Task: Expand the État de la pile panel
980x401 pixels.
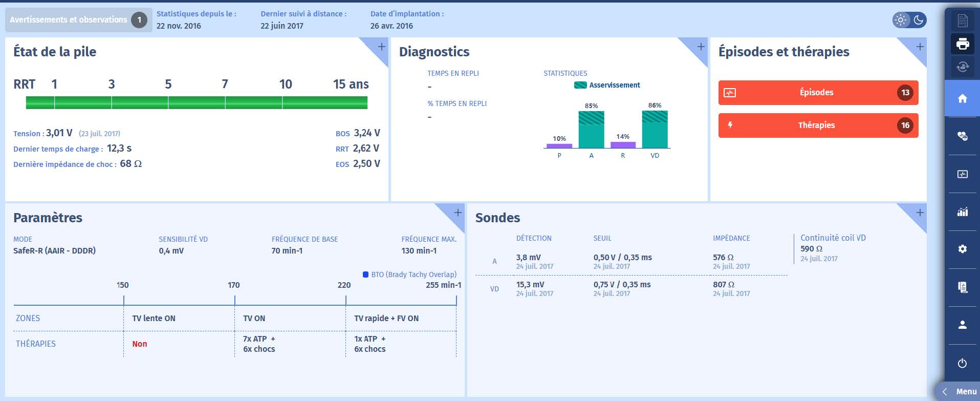Action: tap(381, 47)
